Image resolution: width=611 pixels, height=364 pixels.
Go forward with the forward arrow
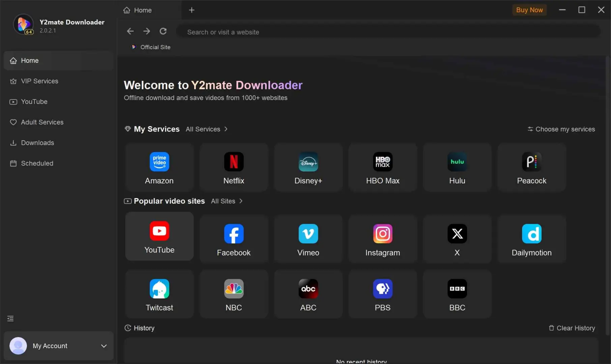146,31
